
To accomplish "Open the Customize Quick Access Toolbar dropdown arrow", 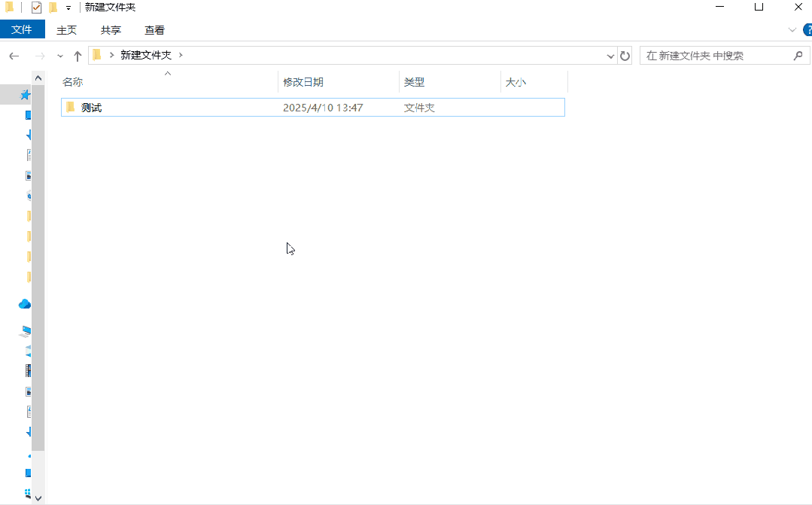I will [67, 8].
